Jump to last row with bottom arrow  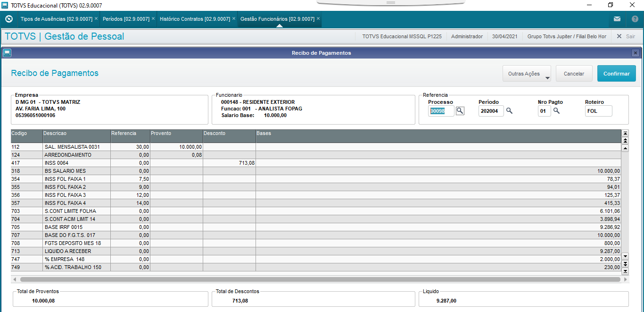(x=626, y=271)
